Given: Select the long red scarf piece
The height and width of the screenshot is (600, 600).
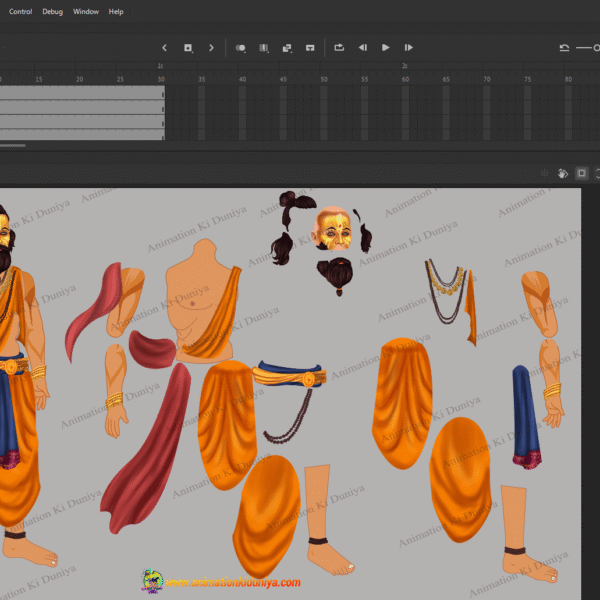Looking at the screenshot, I should point(147,448).
